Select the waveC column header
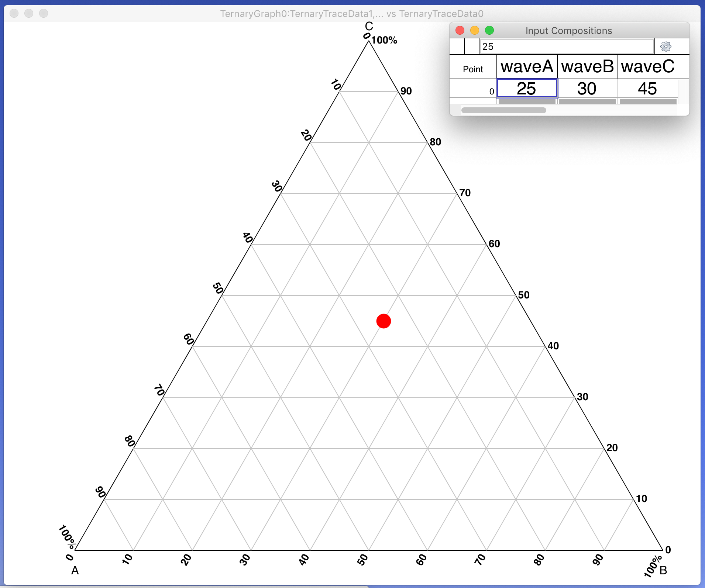The height and width of the screenshot is (588, 705). [x=648, y=67]
